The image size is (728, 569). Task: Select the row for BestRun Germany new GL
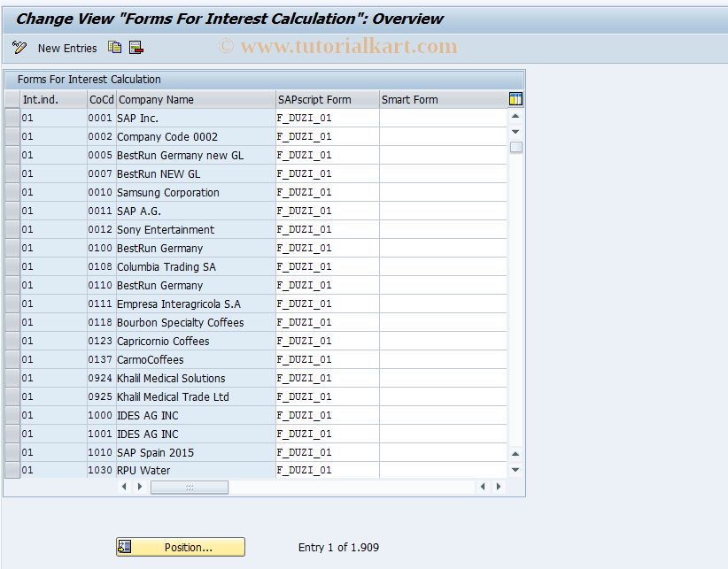pos(12,155)
